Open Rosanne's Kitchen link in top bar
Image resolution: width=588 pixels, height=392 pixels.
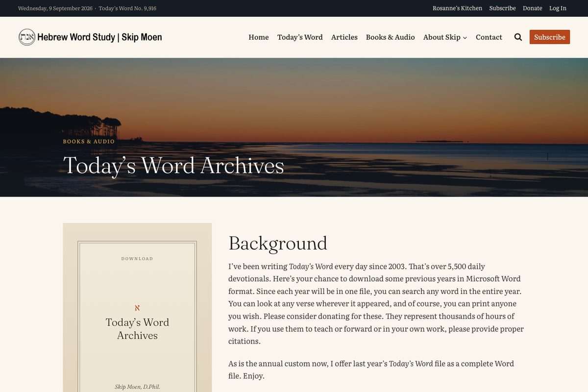pos(457,8)
